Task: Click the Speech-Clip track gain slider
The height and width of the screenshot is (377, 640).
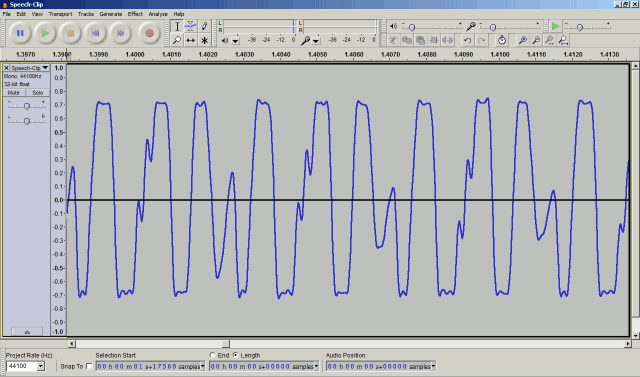Action: pos(27,106)
